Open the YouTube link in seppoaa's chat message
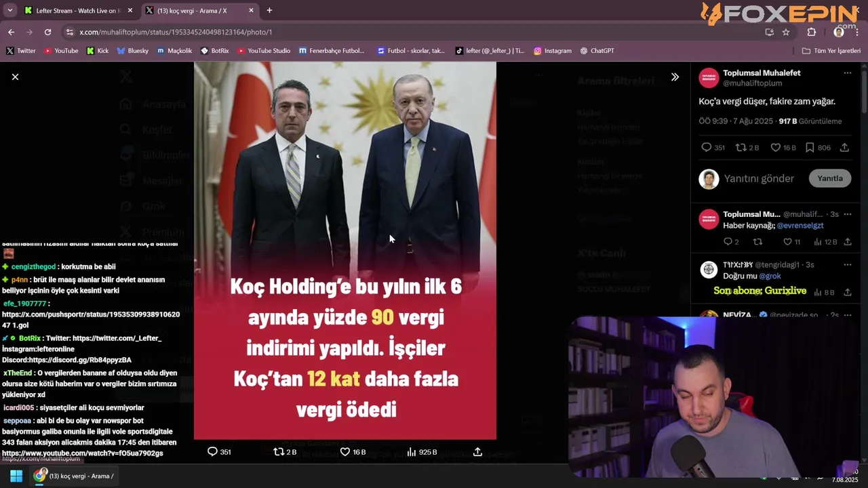868x488 pixels. (x=82, y=453)
